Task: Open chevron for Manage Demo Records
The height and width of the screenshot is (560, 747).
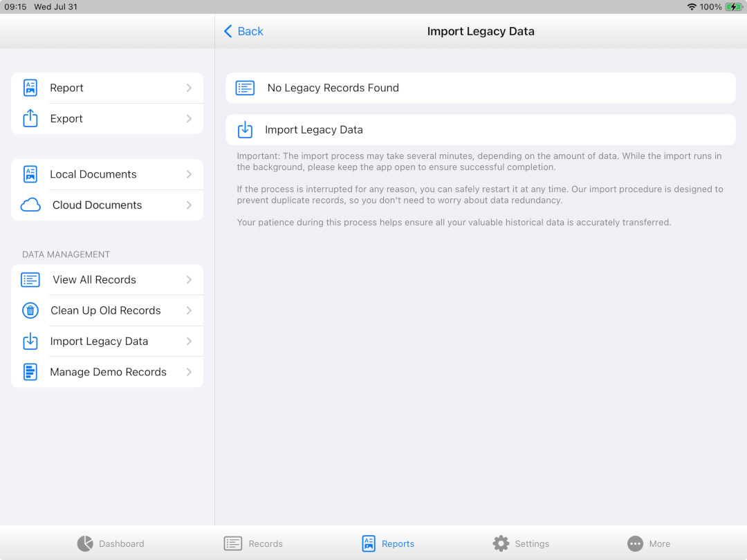Action: pos(189,372)
